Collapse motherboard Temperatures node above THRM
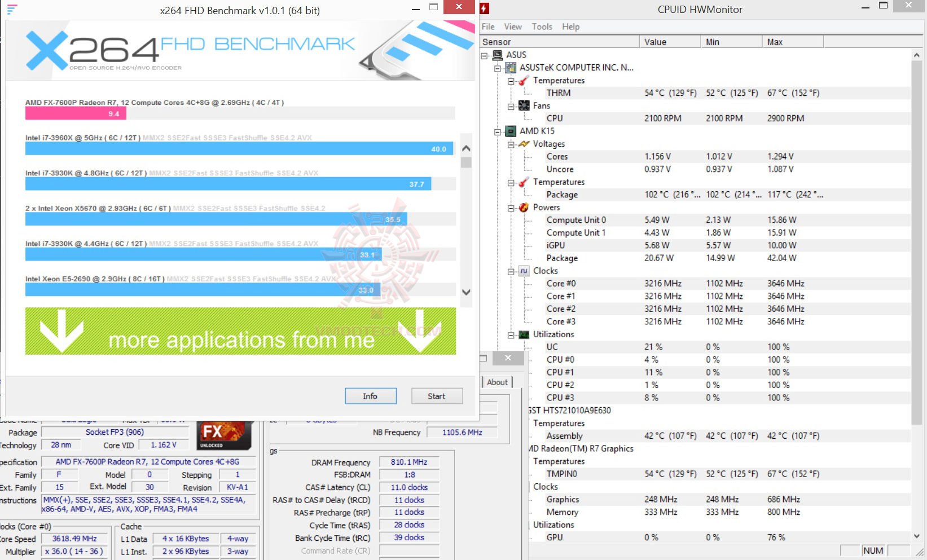This screenshot has height=560, width=927. click(511, 81)
